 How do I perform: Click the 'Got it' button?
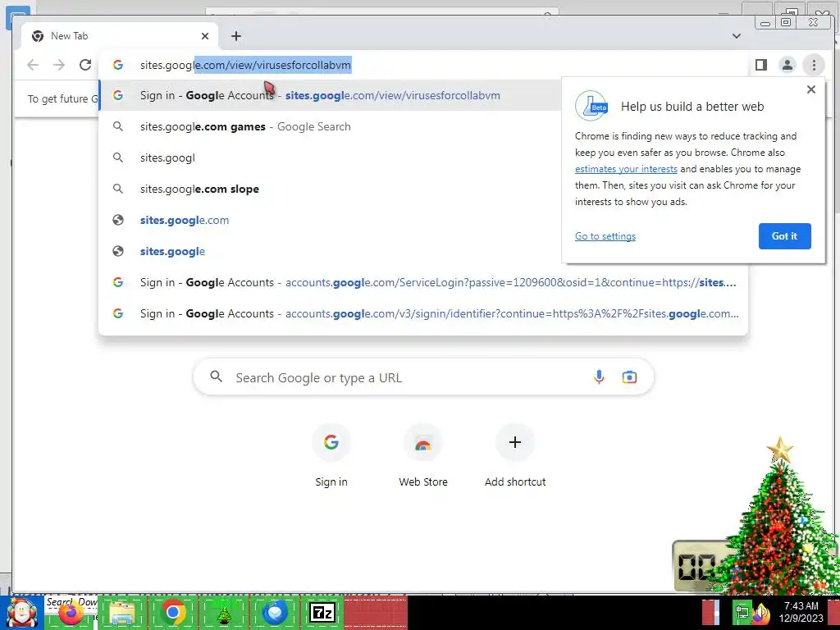tap(784, 235)
